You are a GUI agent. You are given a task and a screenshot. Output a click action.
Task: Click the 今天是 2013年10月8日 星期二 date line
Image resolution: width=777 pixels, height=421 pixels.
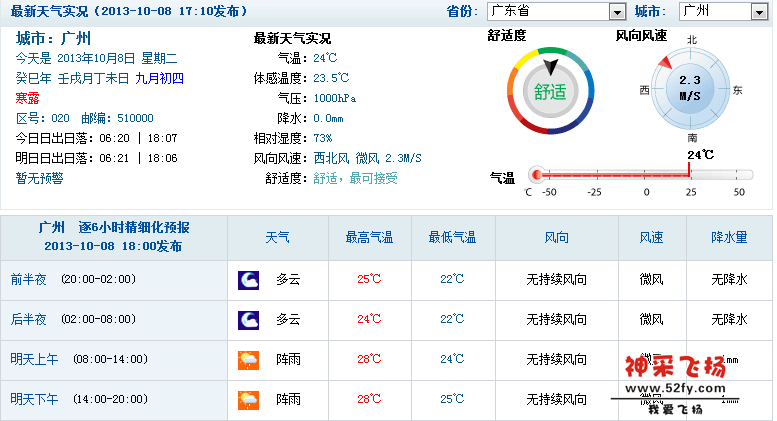click(x=96, y=58)
